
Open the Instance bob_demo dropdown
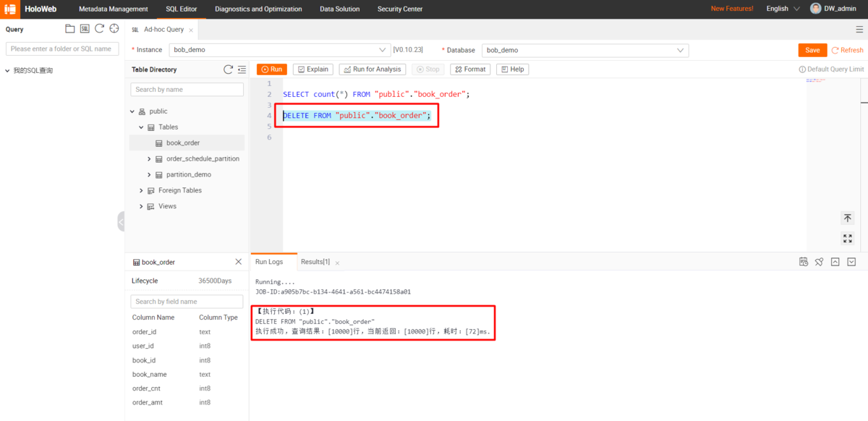(280, 50)
